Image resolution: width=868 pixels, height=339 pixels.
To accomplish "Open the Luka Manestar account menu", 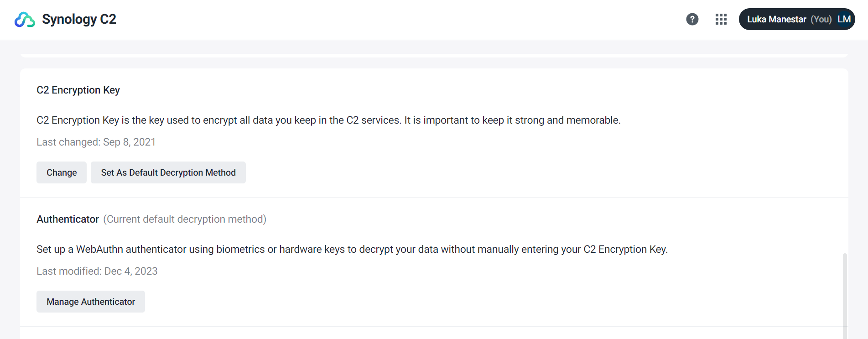I will tap(796, 19).
